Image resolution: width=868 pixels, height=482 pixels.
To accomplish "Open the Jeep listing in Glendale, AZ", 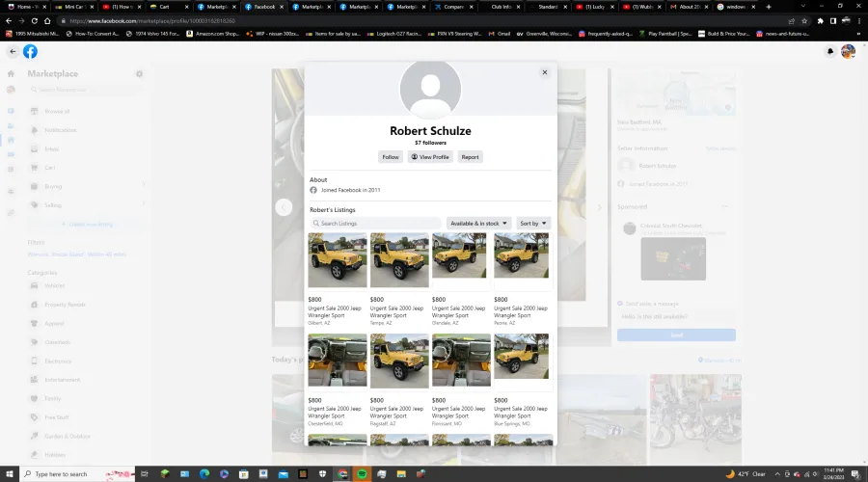I will point(461,280).
